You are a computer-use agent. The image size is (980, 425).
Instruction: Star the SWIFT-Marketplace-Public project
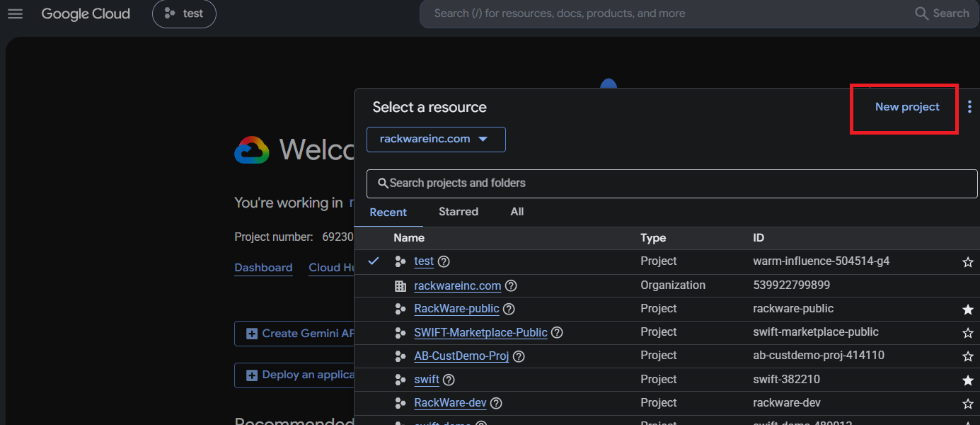click(x=968, y=333)
